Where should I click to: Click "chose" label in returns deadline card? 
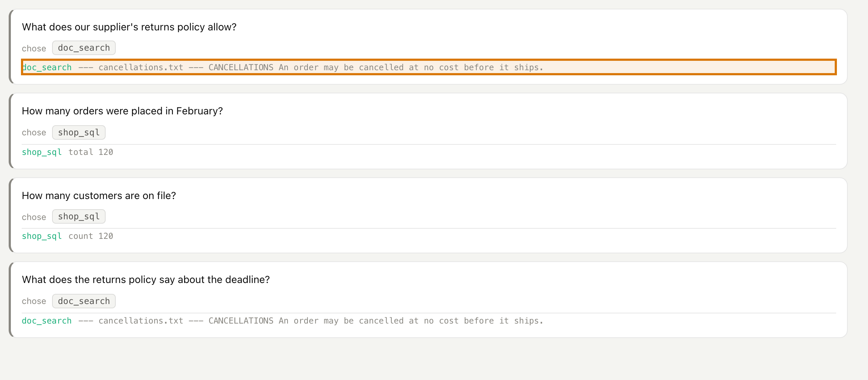point(34,301)
